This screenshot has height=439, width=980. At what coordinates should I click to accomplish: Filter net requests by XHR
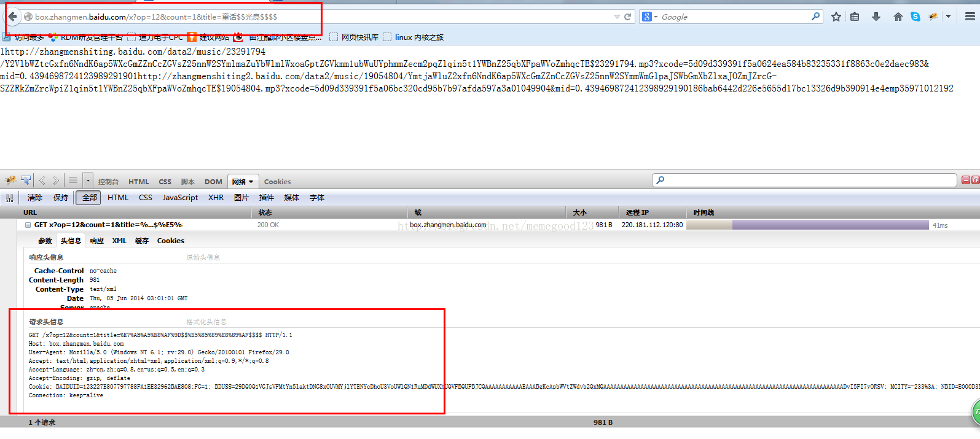pos(216,198)
